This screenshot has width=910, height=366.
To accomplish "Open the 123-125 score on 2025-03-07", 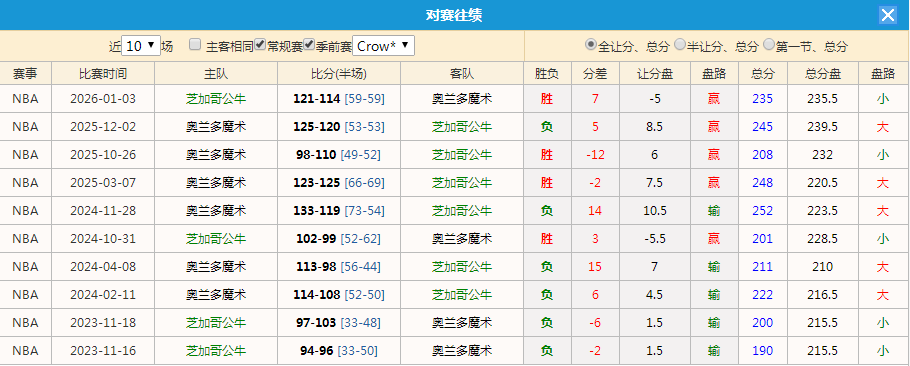I will point(316,183).
